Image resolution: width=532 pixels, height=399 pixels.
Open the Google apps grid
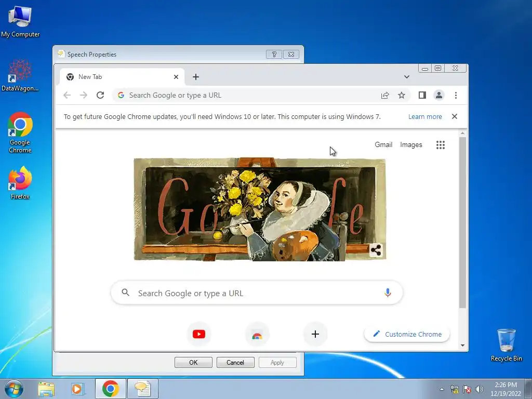click(441, 145)
